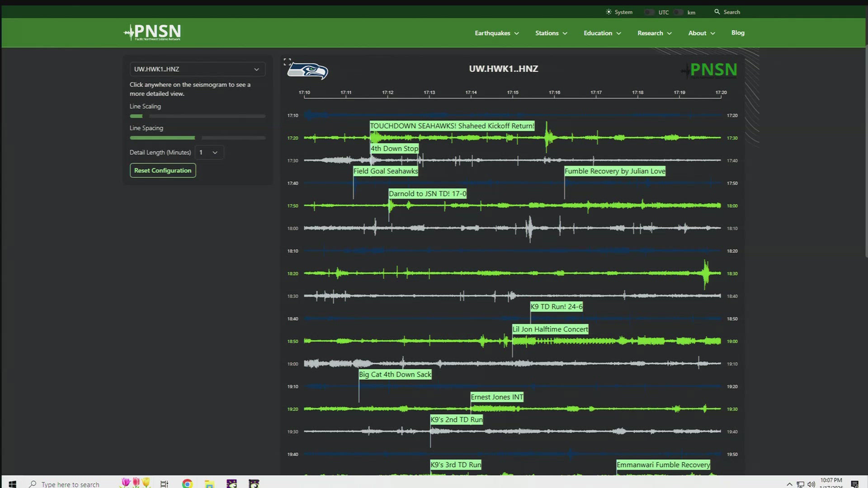Open Task View on the taskbar
The width and height of the screenshot is (868, 488).
[164, 483]
